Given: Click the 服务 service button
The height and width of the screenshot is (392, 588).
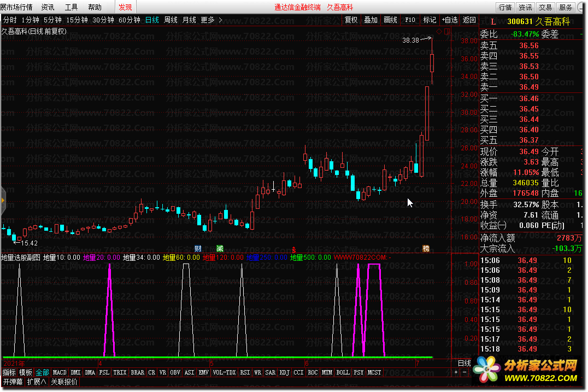Looking at the screenshot, I should [566, 7].
